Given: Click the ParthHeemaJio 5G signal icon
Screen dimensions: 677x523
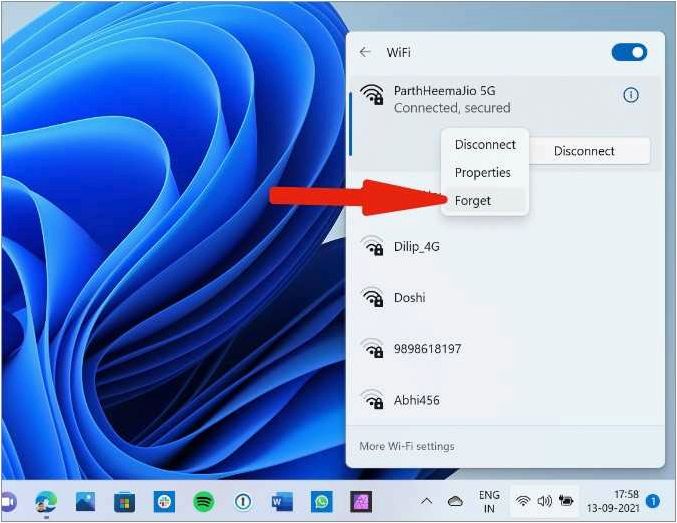Looking at the screenshot, I should click(x=372, y=95).
